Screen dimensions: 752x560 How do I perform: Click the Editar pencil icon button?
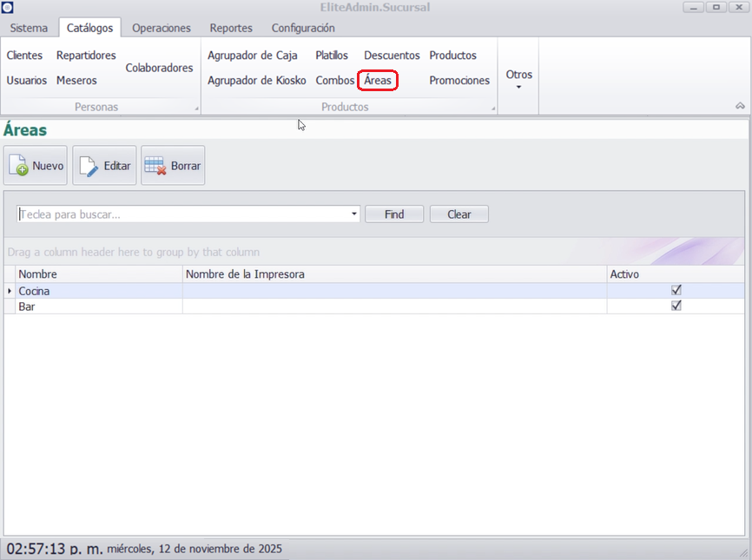coord(104,165)
